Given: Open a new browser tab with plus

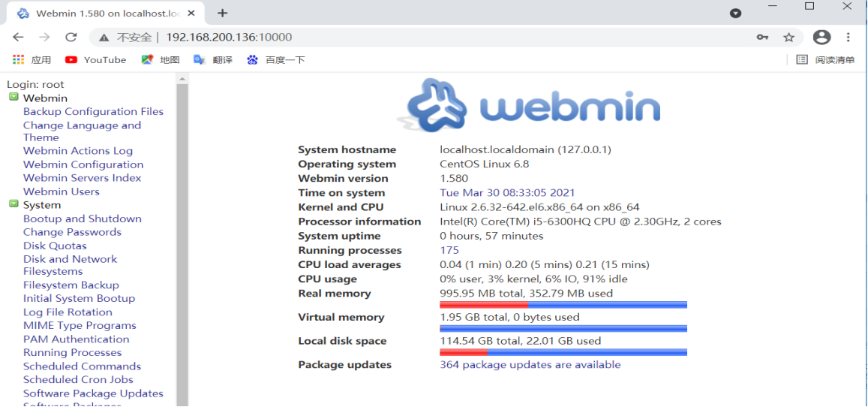Looking at the screenshot, I should tap(222, 13).
